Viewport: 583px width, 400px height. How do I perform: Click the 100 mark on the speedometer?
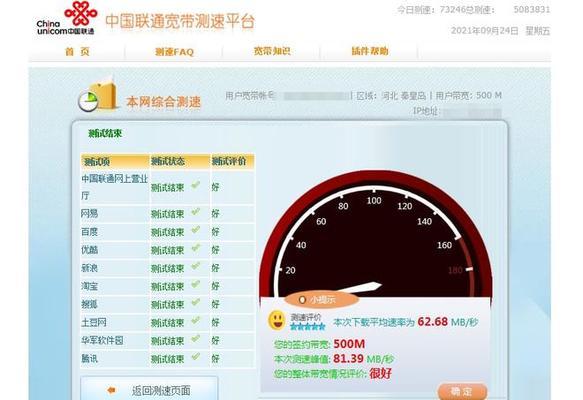pos(374,201)
